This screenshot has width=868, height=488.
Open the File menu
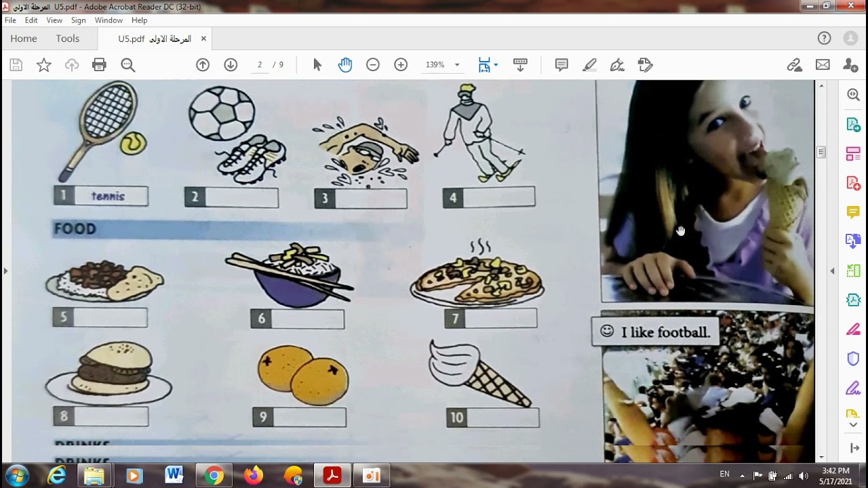[10, 20]
